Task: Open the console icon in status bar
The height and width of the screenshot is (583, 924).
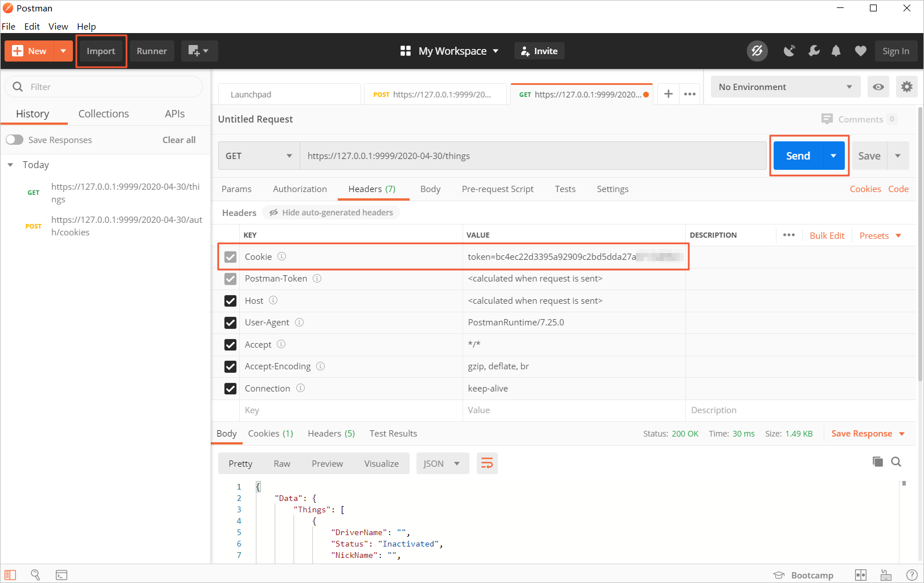Action: pyautogui.click(x=62, y=575)
